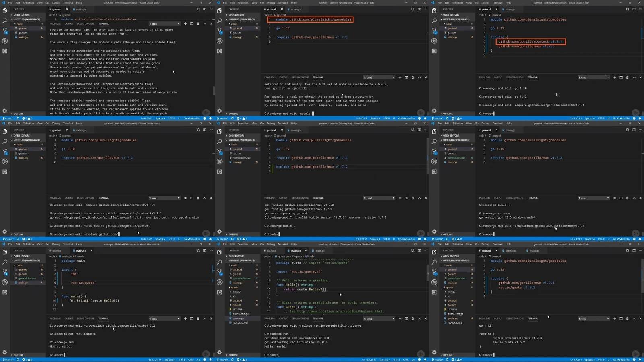Click 'Go Module File' language mode in gorilla/context window

point(621,118)
